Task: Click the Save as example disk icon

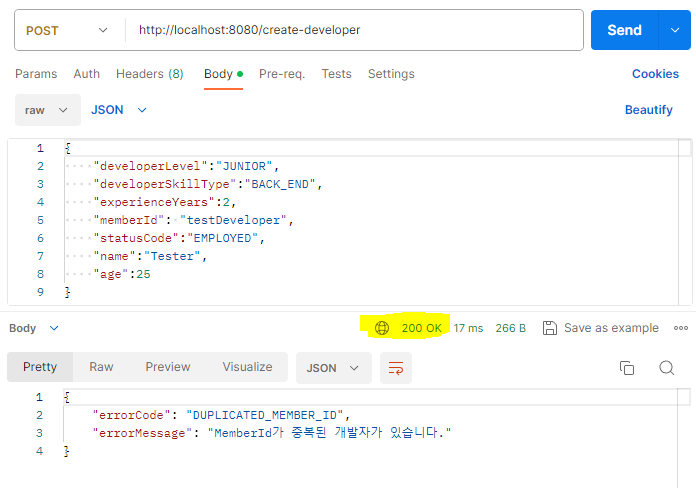Action: [550, 328]
